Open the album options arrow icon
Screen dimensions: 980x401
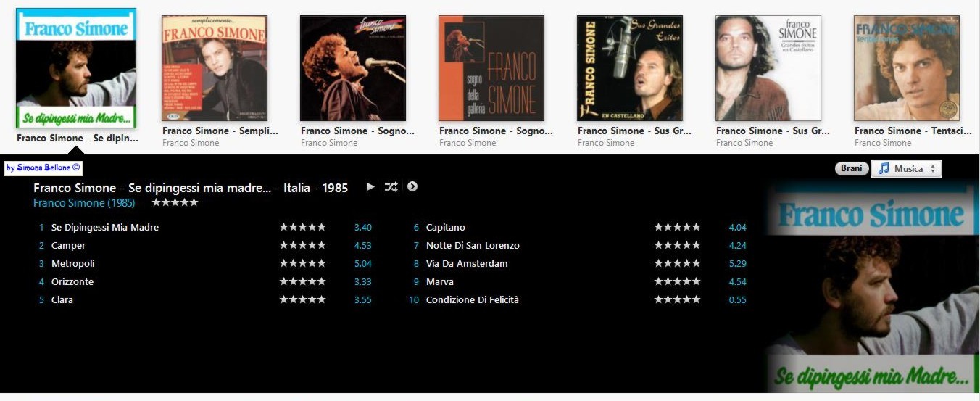[x=412, y=186]
